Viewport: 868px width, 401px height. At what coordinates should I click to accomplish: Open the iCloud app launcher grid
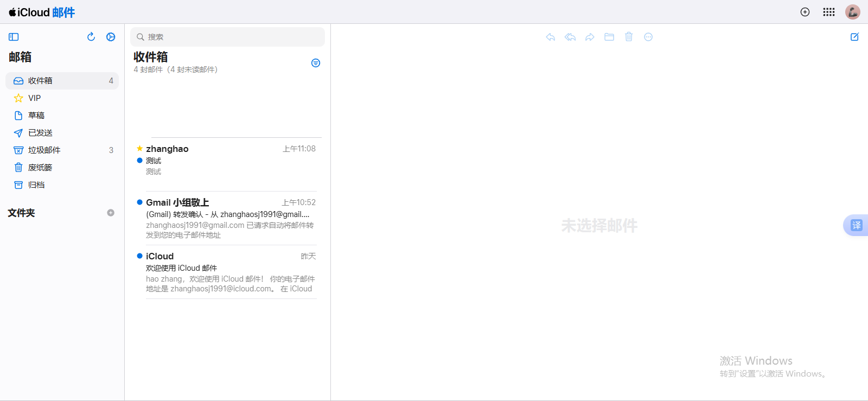point(829,12)
